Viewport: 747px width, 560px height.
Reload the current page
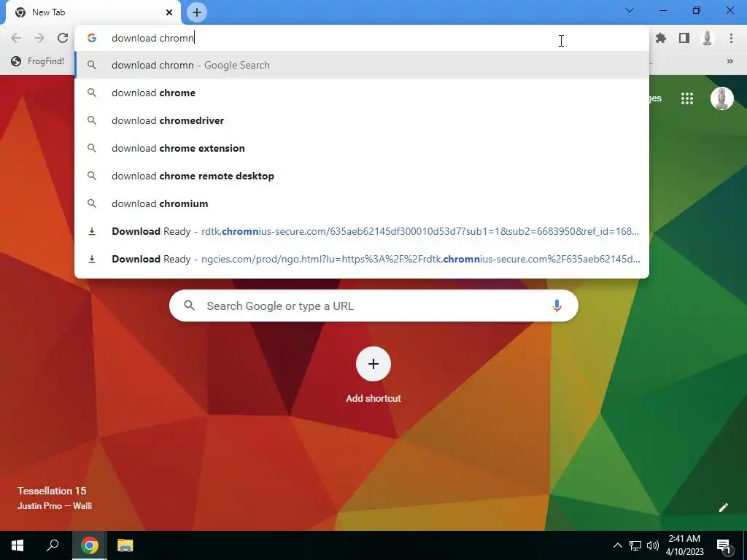(63, 38)
